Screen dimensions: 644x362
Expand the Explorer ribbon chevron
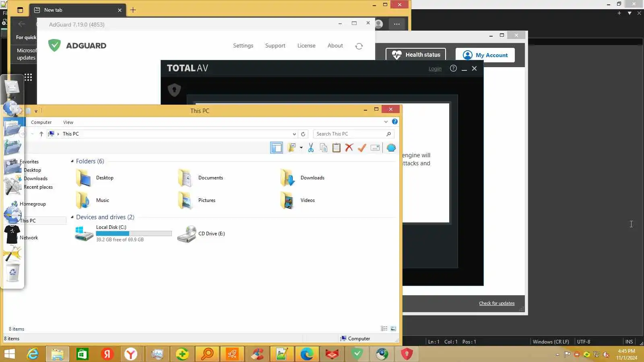click(386, 122)
